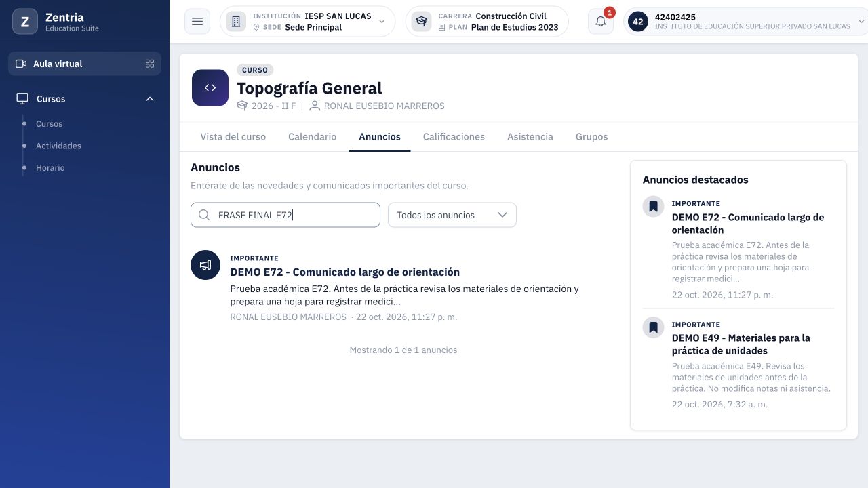Click bookmark icon of featured DEMO E49
The height and width of the screenshot is (488, 868).
653,327
